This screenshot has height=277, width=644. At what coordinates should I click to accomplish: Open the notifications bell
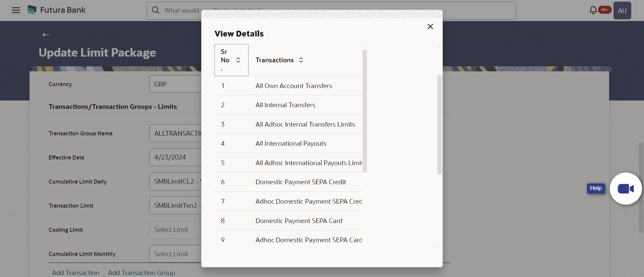coord(593,10)
